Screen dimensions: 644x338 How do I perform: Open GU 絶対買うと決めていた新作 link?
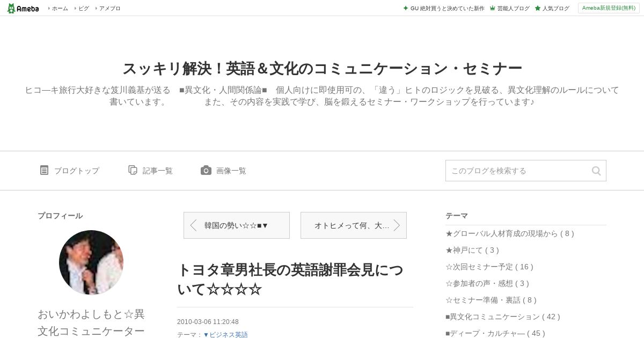pyautogui.click(x=448, y=8)
